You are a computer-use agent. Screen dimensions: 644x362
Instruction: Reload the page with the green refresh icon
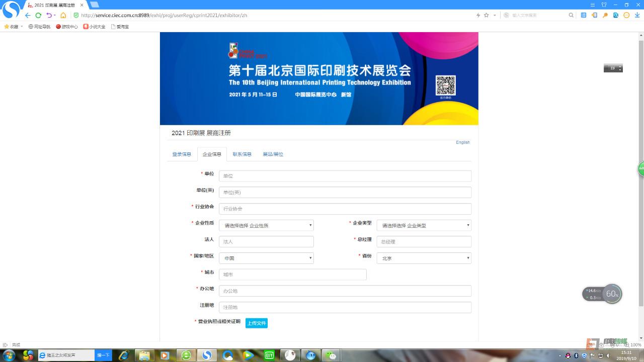[38, 15]
